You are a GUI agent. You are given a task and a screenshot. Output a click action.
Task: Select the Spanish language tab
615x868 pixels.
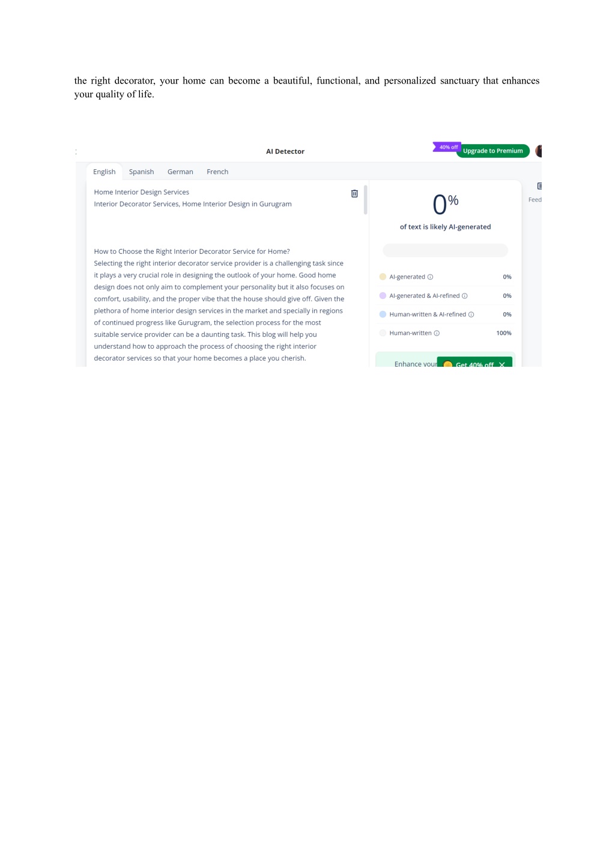pyautogui.click(x=142, y=172)
